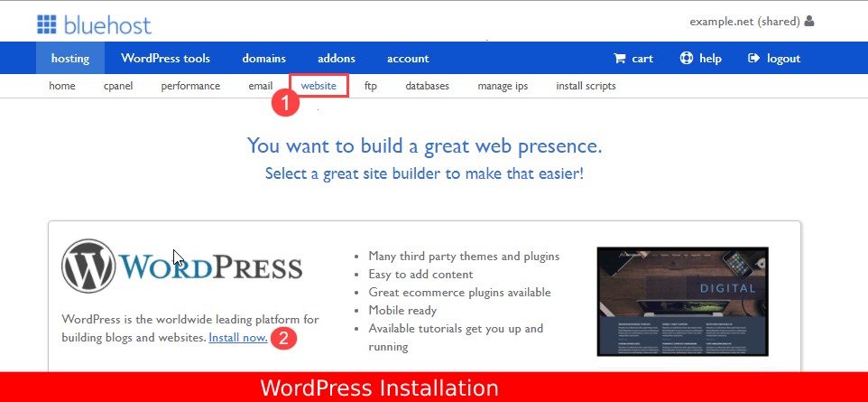Click the cart text label
The height and width of the screenshot is (402, 868).
point(642,58)
